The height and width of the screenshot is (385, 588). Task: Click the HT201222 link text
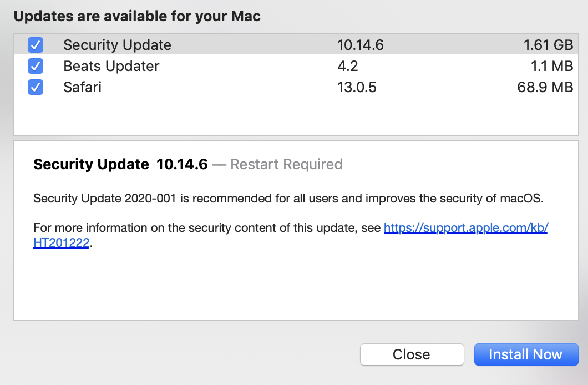(x=61, y=243)
